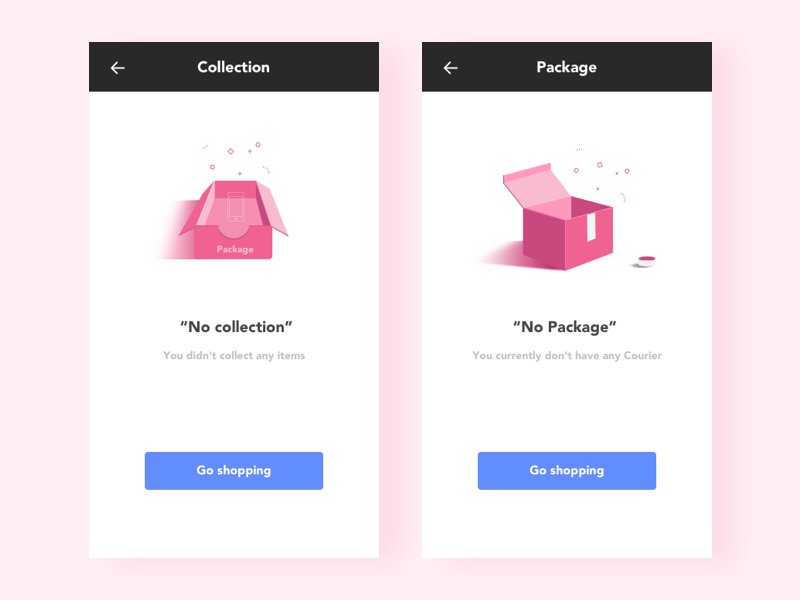Click Go shopping button under No collection
The height and width of the screenshot is (600, 800).
click(x=234, y=470)
